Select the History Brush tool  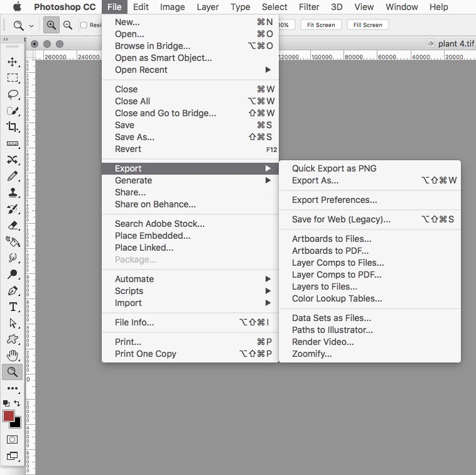pos(13,209)
